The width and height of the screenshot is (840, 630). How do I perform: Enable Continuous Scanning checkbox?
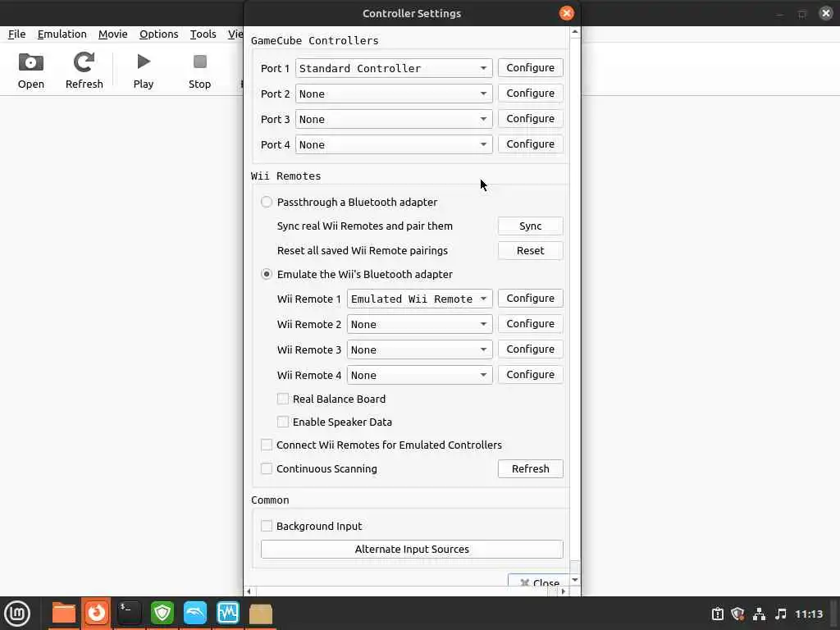[x=267, y=468]
